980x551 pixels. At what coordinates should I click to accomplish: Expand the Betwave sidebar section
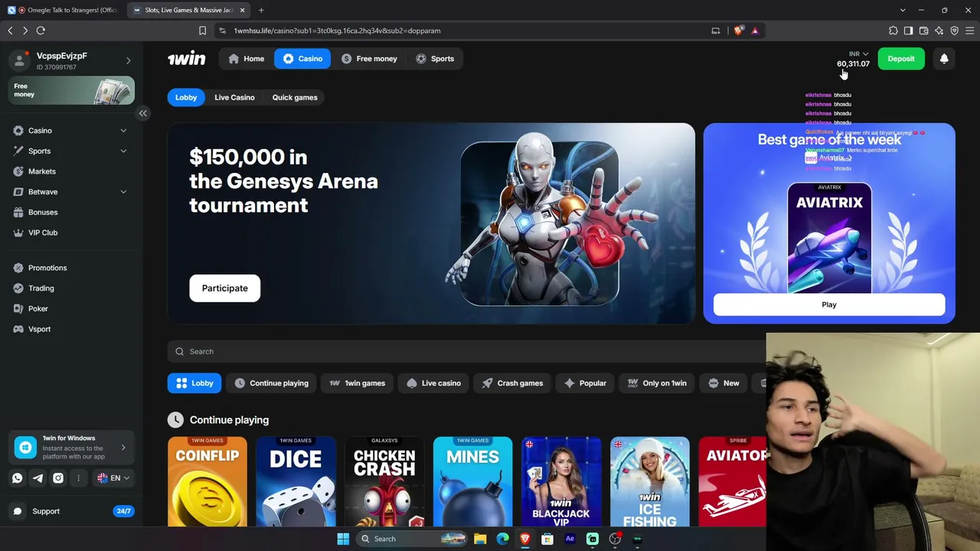click(123, 192)
